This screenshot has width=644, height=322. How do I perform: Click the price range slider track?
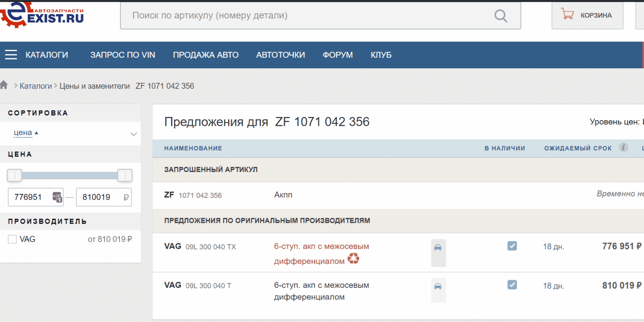click(x=70, y=175)
